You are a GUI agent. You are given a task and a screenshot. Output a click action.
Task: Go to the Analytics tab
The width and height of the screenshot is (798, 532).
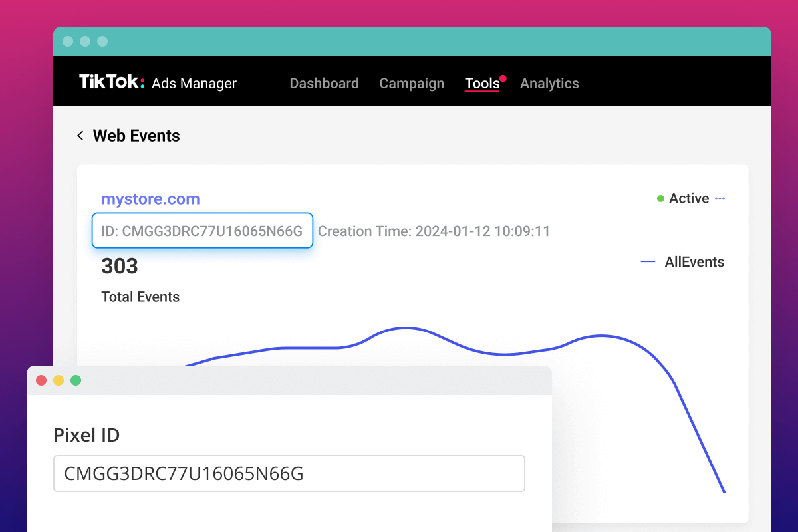pyautogui.click(x=549, y=84)
